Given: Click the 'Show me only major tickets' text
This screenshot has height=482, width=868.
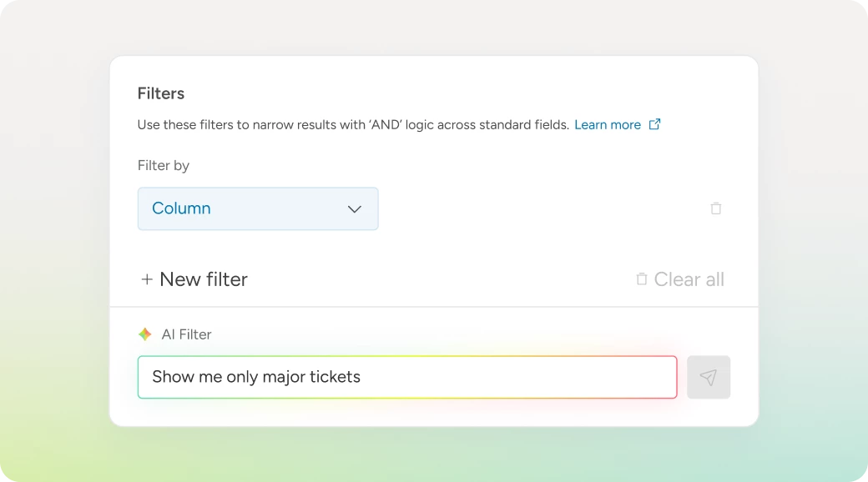Looking at the screenshot, I should (x=256, y=377).
